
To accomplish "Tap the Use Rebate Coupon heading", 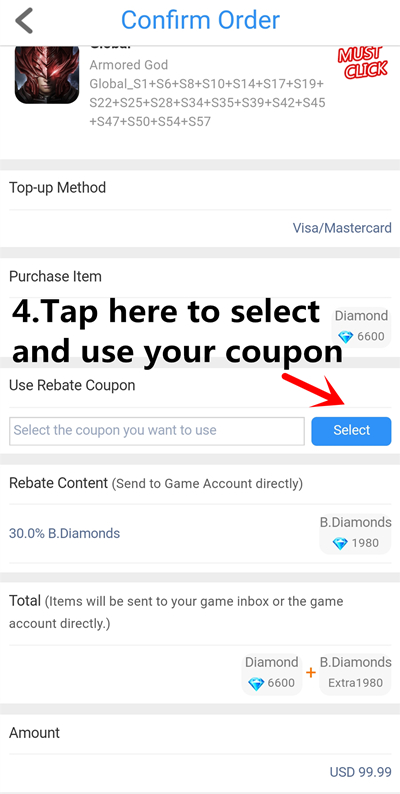I will (x=72, y=385).
